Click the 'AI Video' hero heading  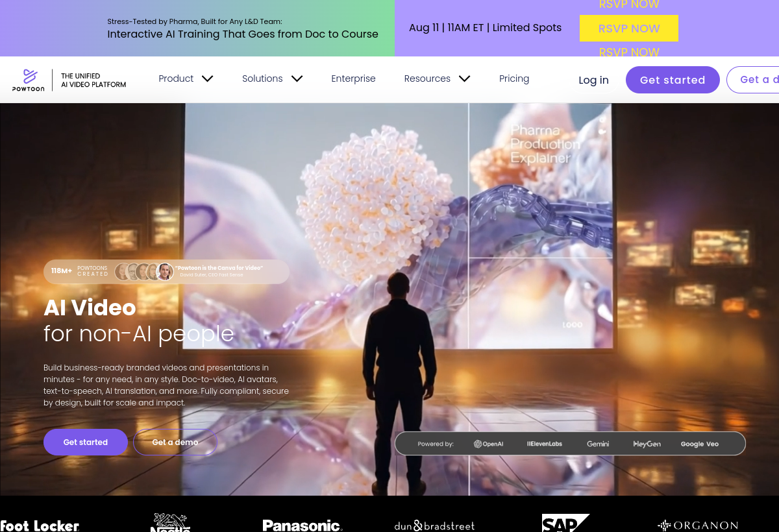point(90,307)
